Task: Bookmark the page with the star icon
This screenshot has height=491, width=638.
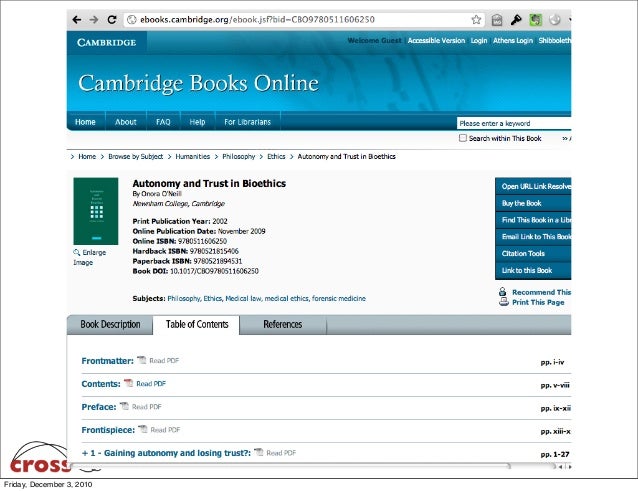Action: [476, 20]
